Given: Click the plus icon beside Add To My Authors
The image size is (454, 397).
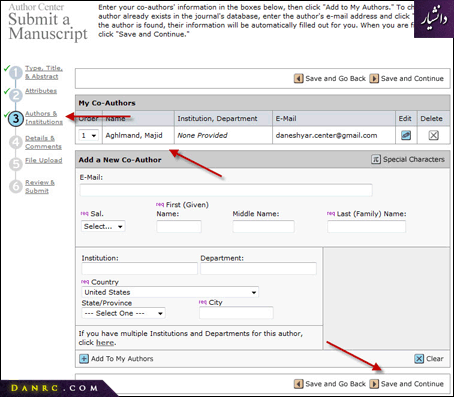Looking at the screenshot, I should click(84, 359).
